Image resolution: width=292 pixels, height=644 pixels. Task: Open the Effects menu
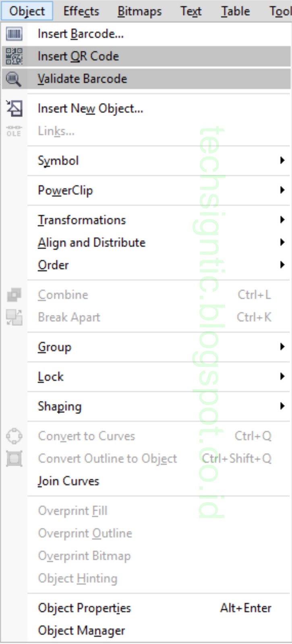pyautogui.click(x=81, y=11)
